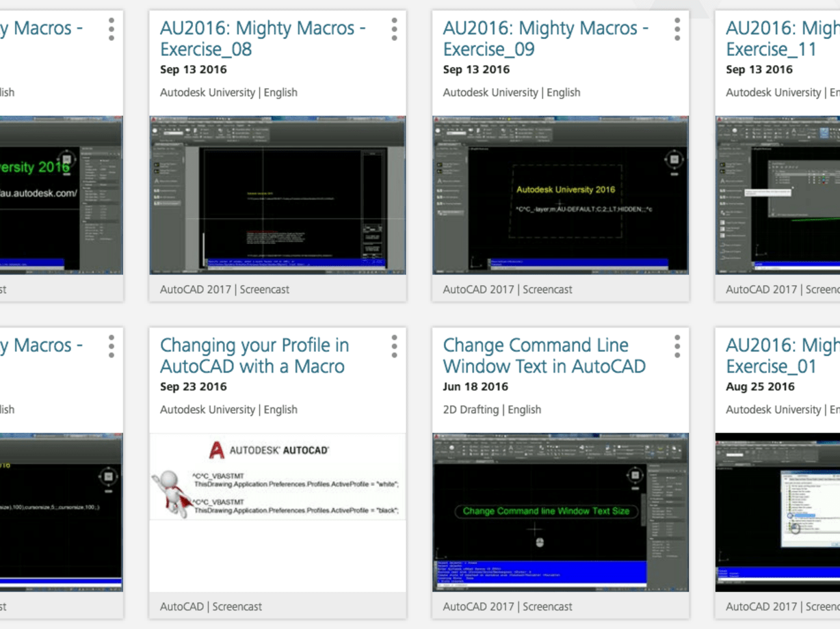
Task: Click the Sep 13 2016 date under Exercise_09
Action: coord(477,69)
